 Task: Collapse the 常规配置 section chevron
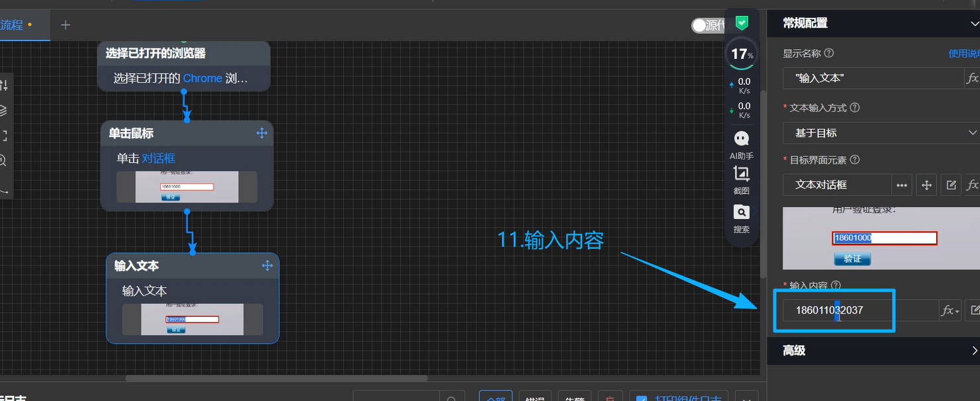pos(974,23)
